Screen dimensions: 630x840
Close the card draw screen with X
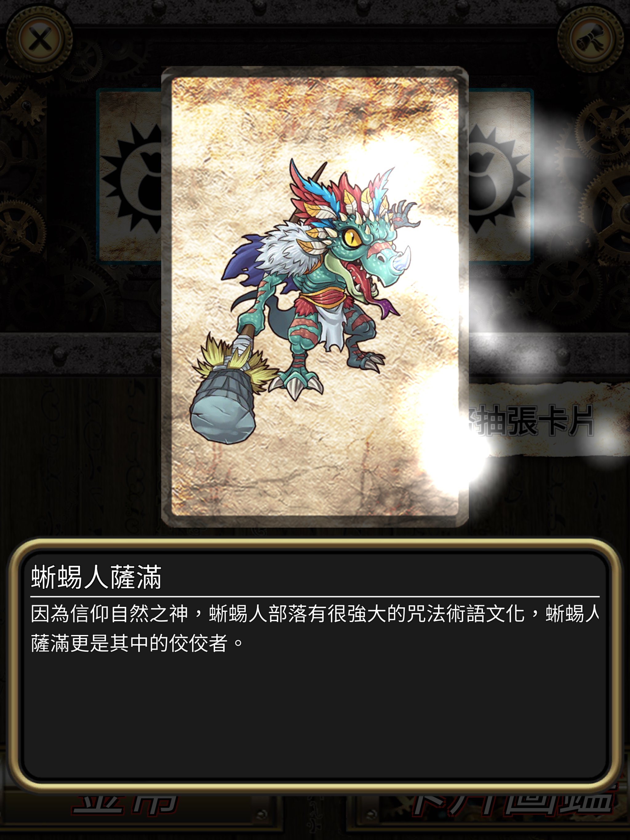39,39
